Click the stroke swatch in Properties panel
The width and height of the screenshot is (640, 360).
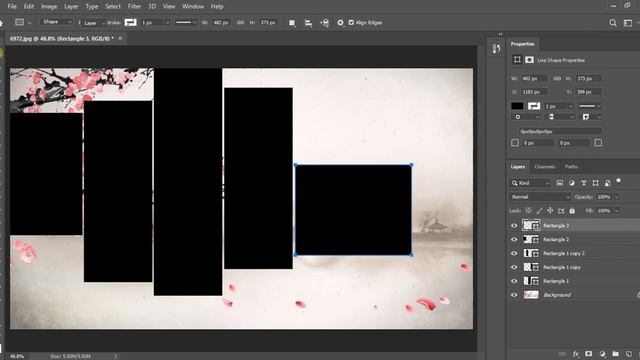click(534, 106)
